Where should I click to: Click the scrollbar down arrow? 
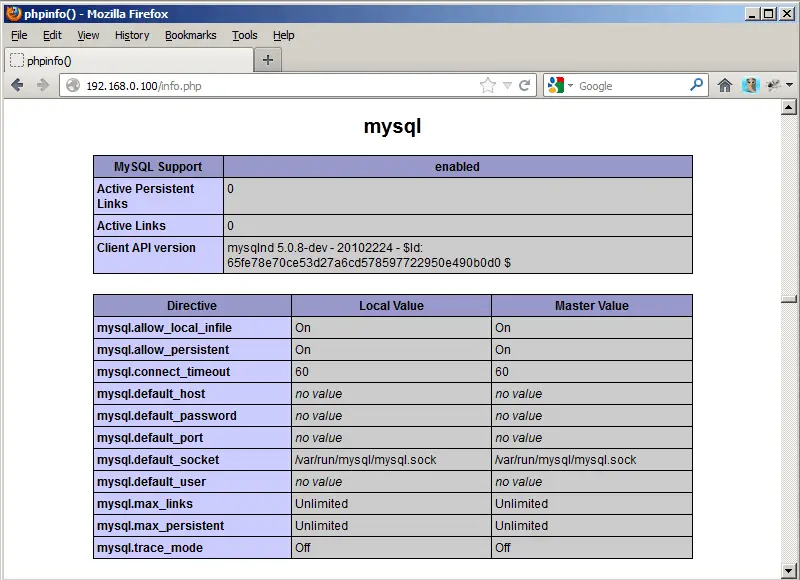point(789,570)
